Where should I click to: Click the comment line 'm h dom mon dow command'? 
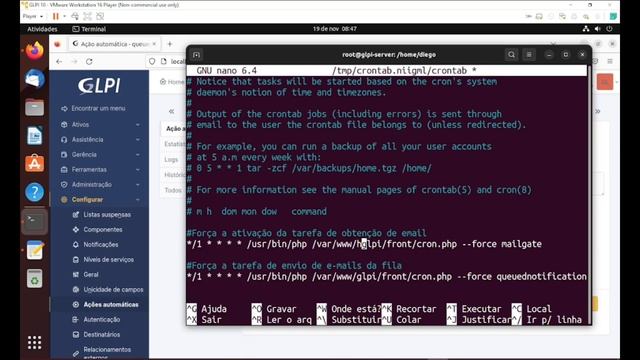coord(256,212)
